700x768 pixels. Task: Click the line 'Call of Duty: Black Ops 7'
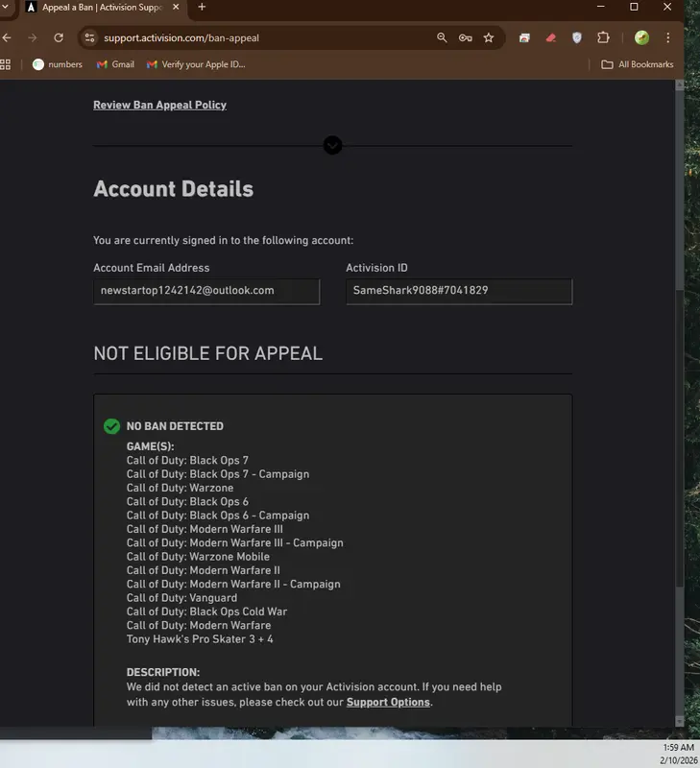(187, 461)
